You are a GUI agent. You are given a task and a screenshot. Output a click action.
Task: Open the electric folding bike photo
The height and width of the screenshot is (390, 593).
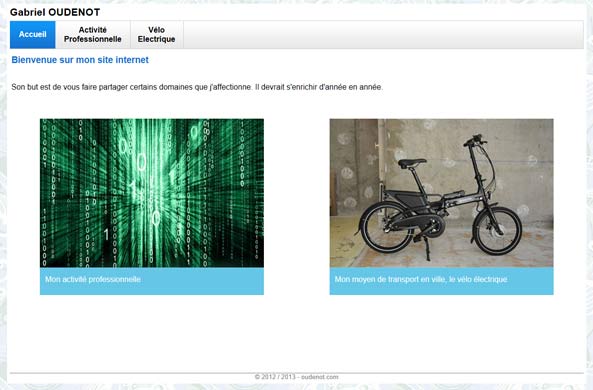coord(441,193)
